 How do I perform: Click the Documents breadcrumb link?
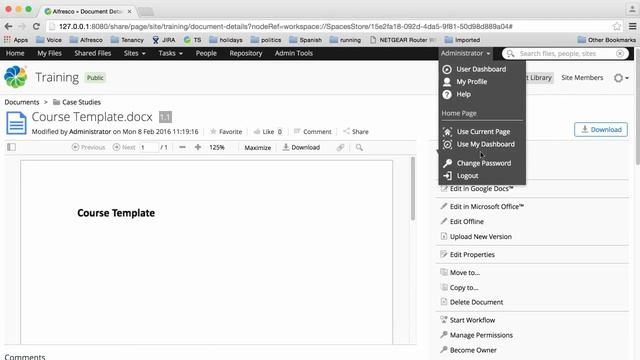(22, 102)
